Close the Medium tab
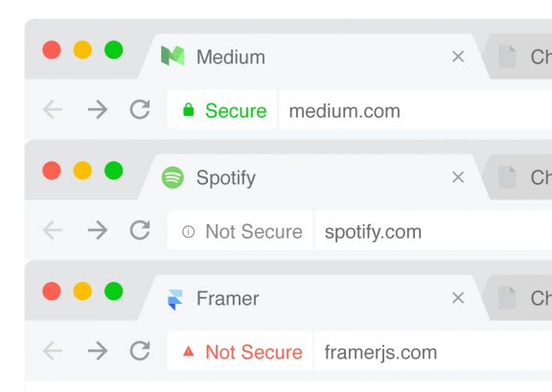The width and height of the screenshot is (552, 392). click(x=458, y=57)
